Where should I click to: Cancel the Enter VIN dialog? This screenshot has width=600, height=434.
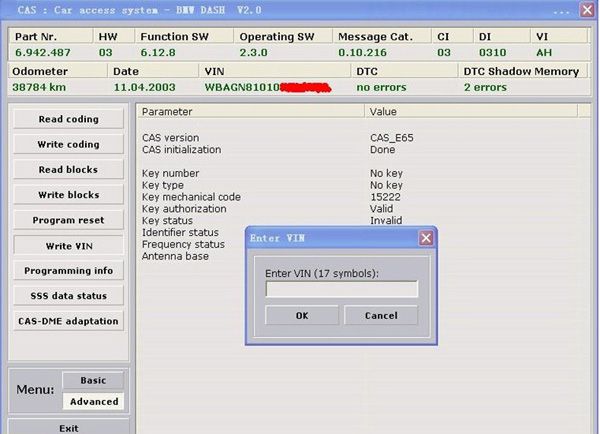[381, 315]
